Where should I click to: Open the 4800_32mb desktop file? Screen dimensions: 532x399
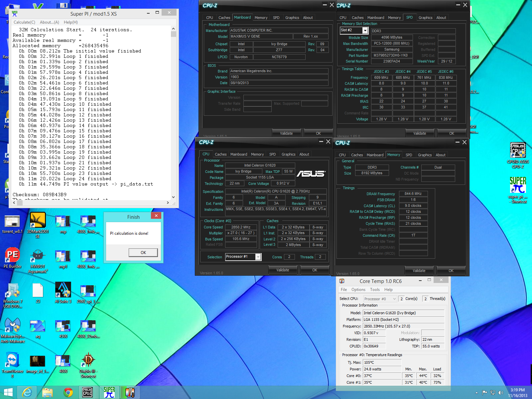point(88,329)
